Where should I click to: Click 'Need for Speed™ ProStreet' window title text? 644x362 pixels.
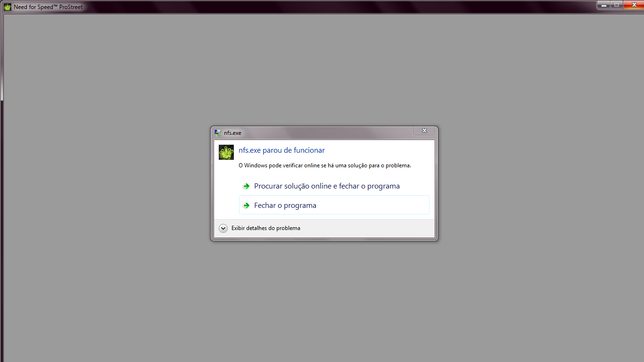pos(48,7)
